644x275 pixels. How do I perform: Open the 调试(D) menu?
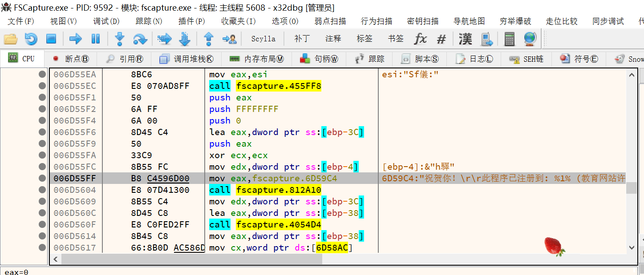coord(106,21)
